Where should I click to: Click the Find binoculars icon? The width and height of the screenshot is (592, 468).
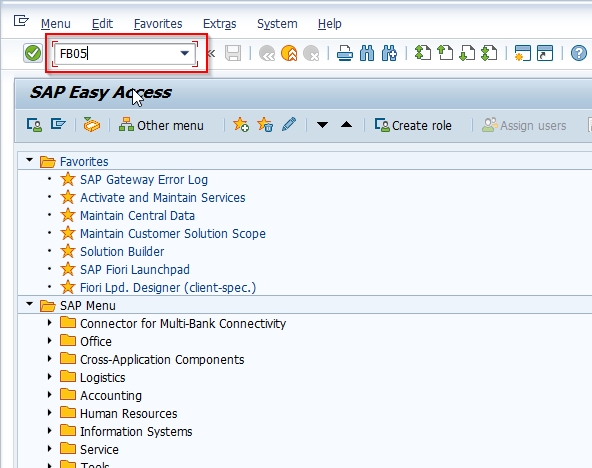pyautogui.click(x=367, y=53)
